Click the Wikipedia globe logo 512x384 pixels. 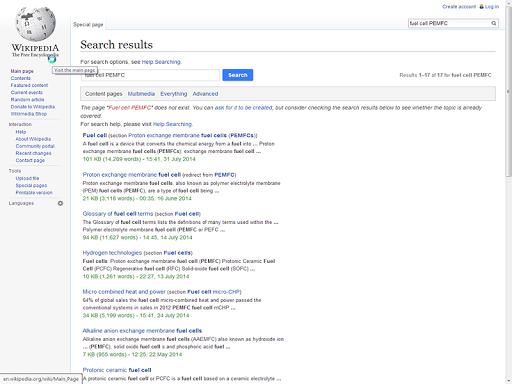[35, 24]
